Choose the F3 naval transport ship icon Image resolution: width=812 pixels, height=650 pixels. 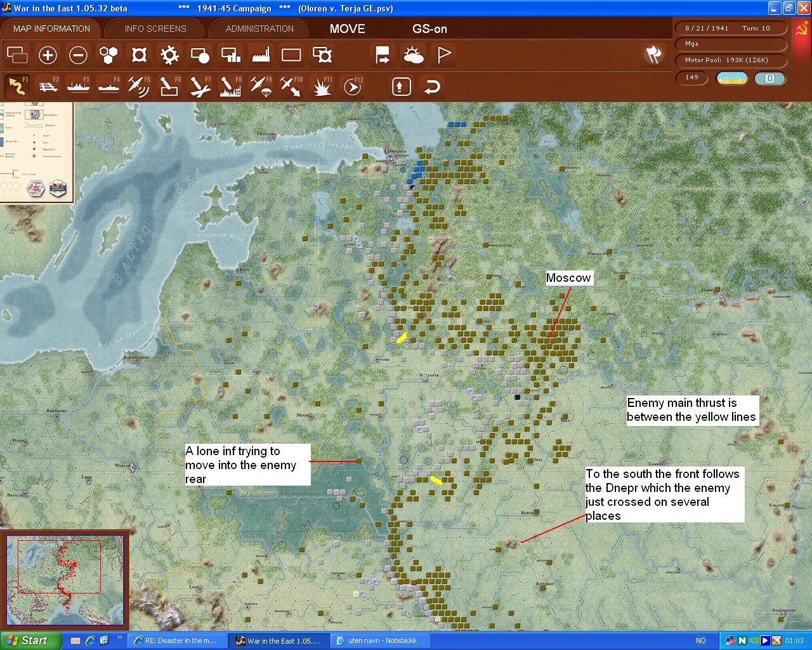78,86
